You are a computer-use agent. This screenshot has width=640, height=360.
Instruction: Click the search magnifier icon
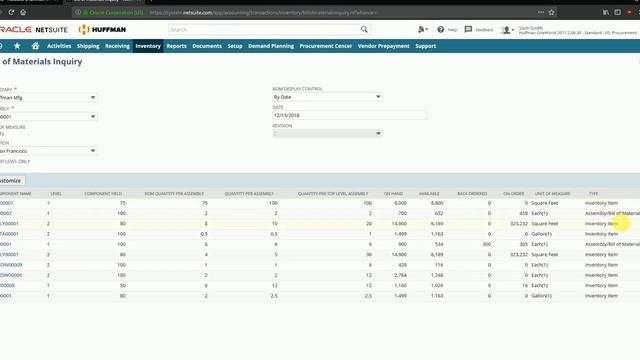coord(364,29)
